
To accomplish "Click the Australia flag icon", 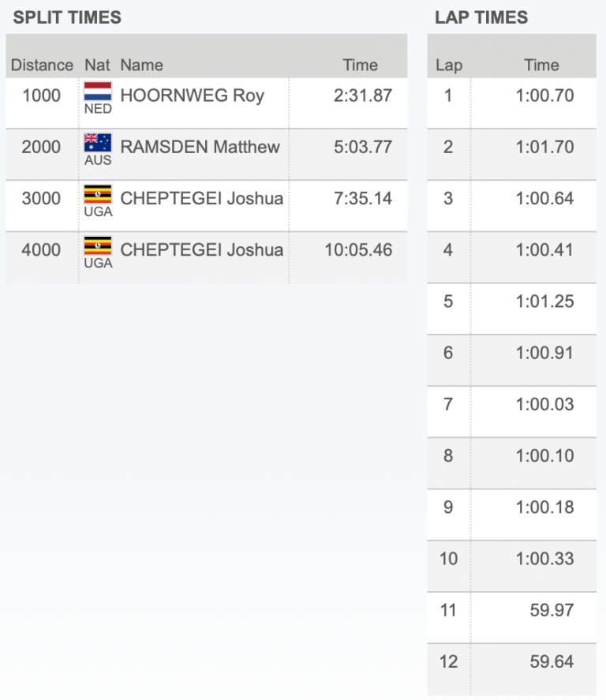I will [x=98, y=142].
